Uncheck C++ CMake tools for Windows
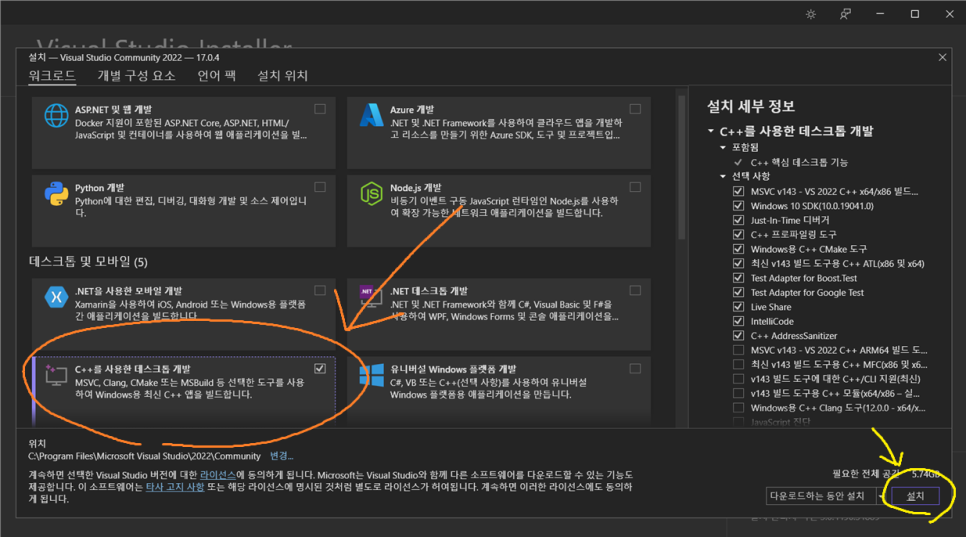The width and height of the screenshot is (966, 537). tap(738, 249)
